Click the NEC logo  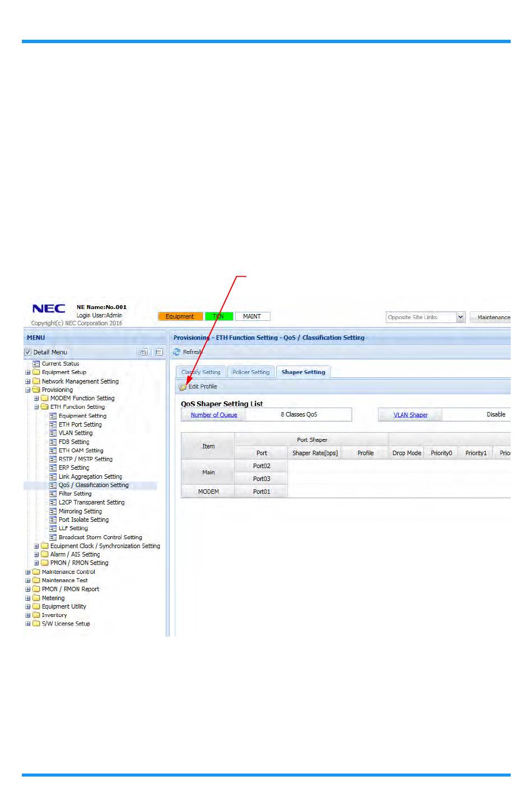pos(49,308)
